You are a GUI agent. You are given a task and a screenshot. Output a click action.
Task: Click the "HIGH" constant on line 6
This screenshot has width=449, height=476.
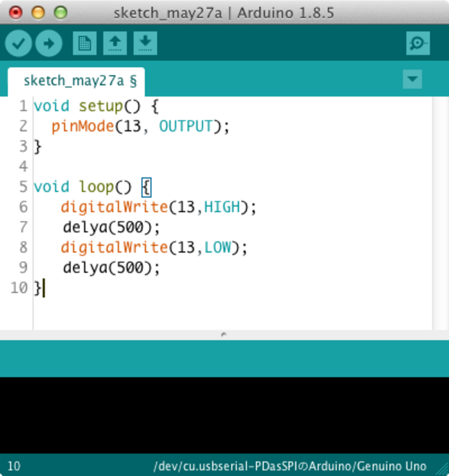pos(222,207)
